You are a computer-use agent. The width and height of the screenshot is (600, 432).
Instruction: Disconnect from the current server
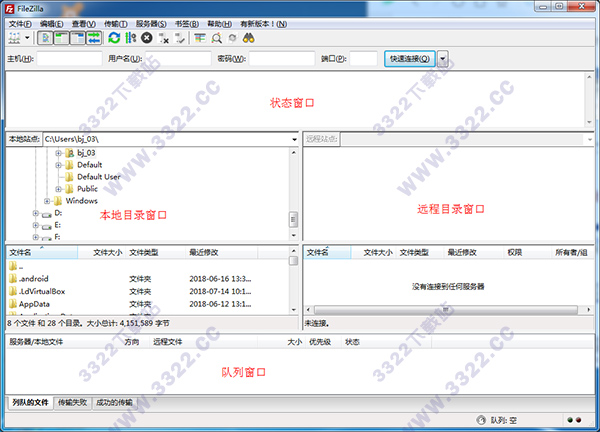tap(164, 38)
